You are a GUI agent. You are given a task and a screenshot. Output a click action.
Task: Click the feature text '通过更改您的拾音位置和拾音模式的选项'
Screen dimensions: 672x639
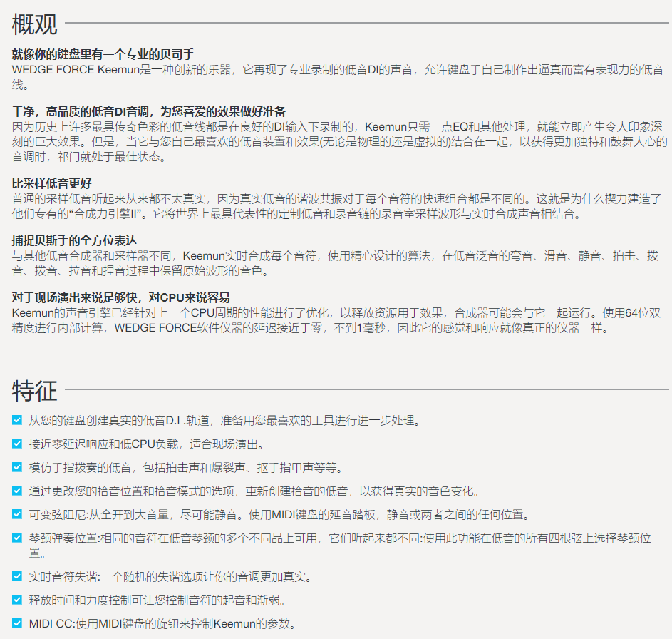point(254,491)
